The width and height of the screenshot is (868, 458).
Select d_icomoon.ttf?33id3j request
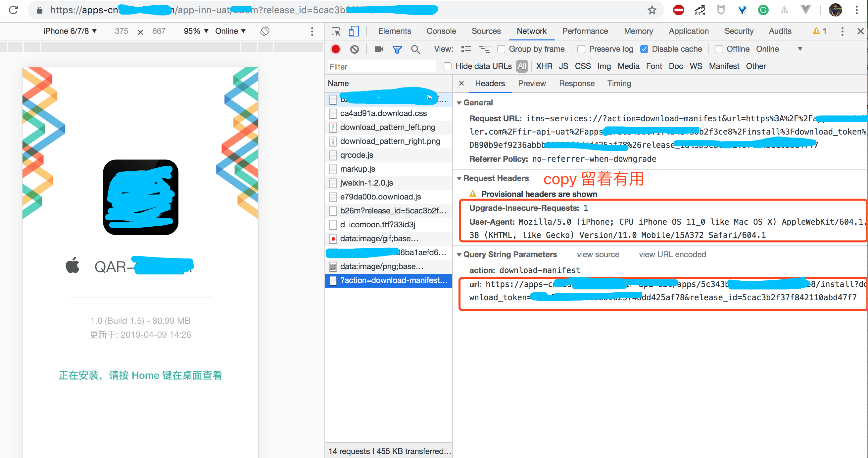point(388,225)
